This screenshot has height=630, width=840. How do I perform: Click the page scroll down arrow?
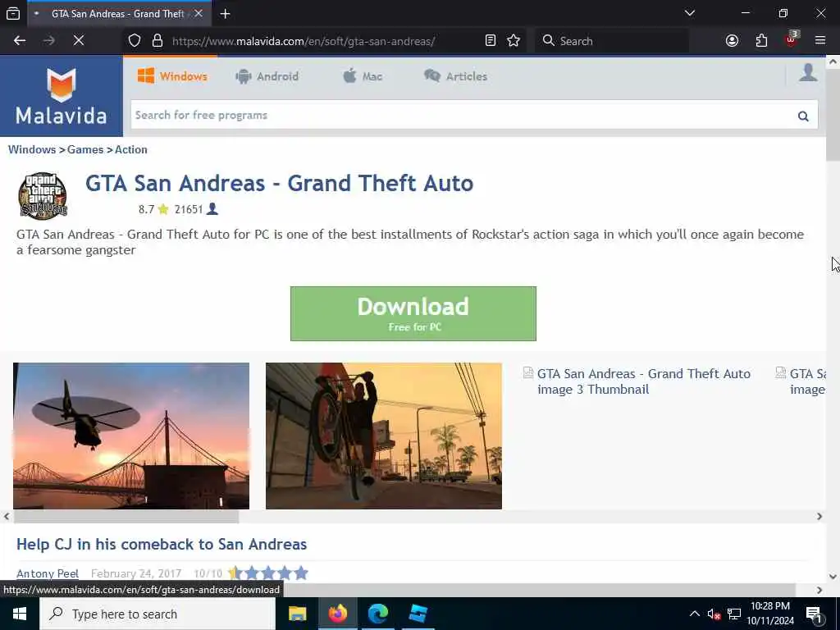[x=833, y=577]
